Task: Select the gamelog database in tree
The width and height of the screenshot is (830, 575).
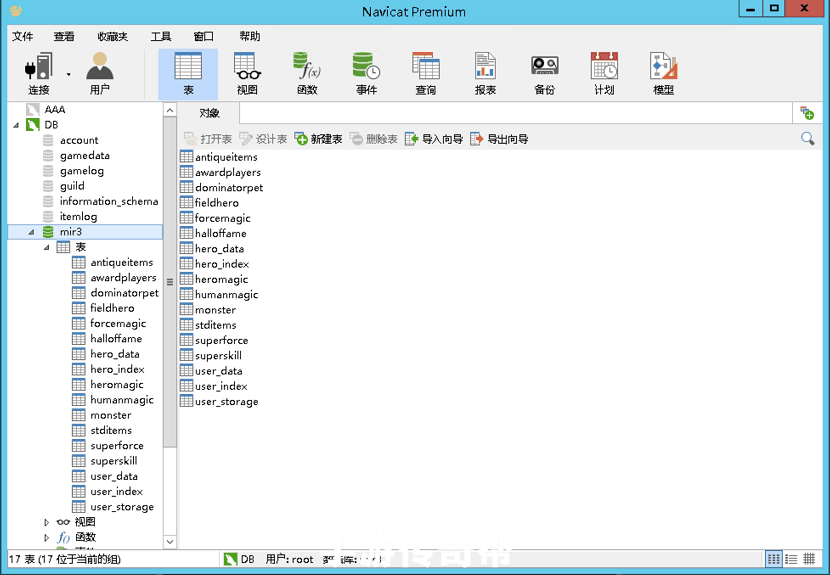Action: [x=82, y=171]
